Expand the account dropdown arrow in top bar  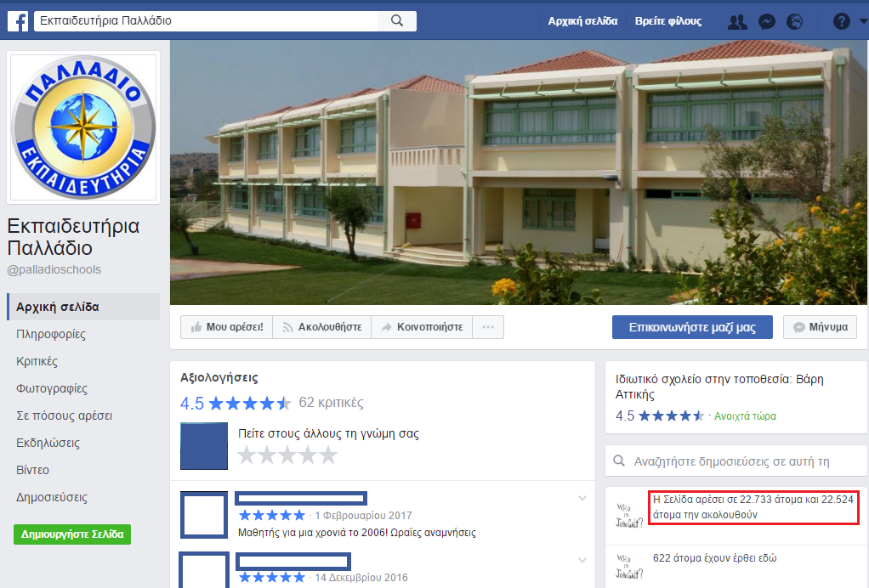pyautogui.click(x=863, y=21)
